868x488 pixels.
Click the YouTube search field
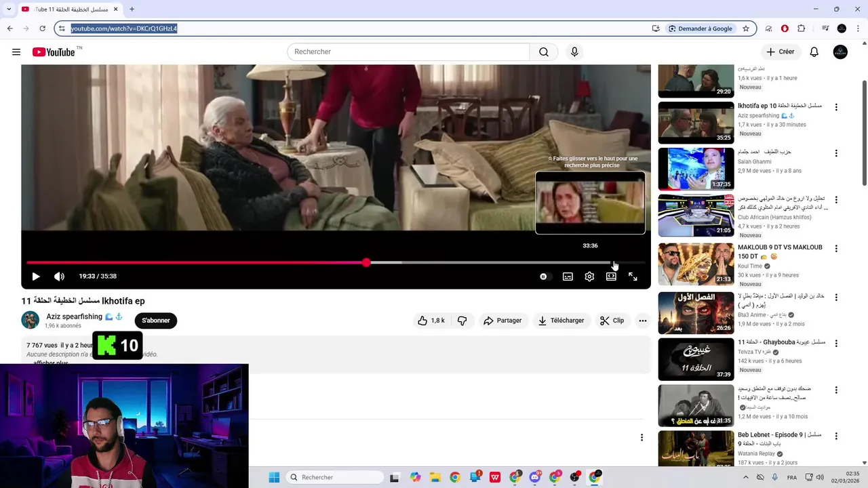pyautogui.click(x=408, y=52)
